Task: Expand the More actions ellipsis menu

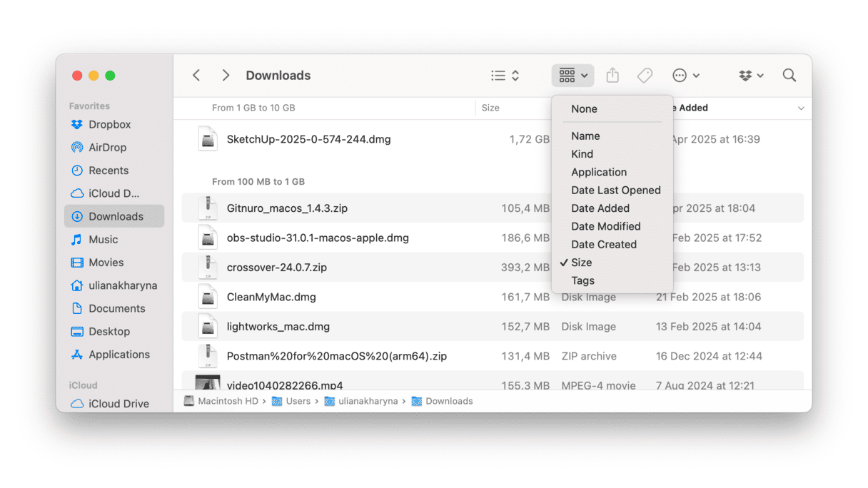Action: point(685,76)
